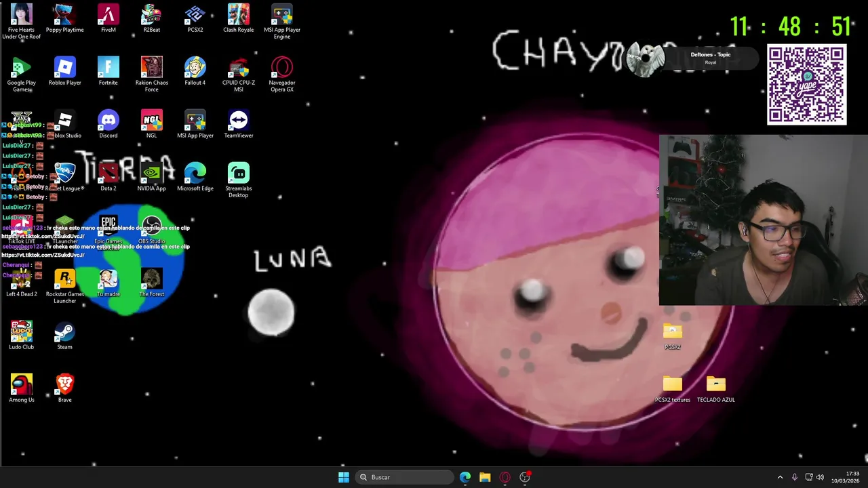Launch Poppy Playtime from the desktop
The height and width of the screenshot is (488, 868).
point(64,18)
